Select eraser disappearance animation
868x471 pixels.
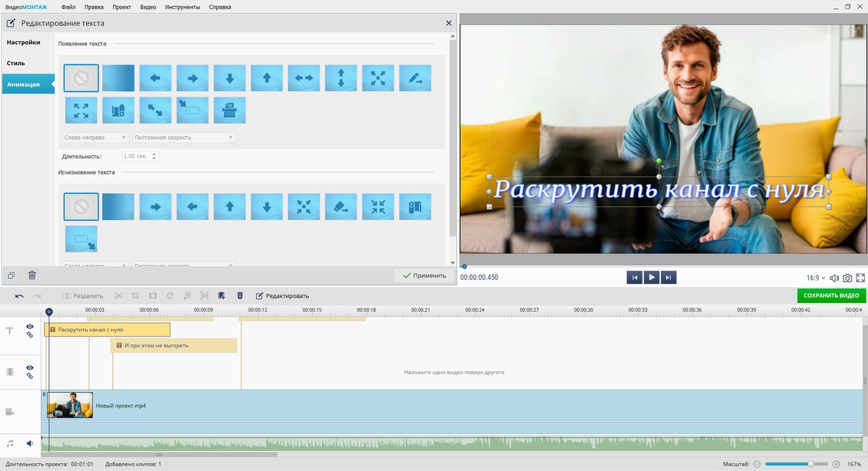tap(341, 206)
